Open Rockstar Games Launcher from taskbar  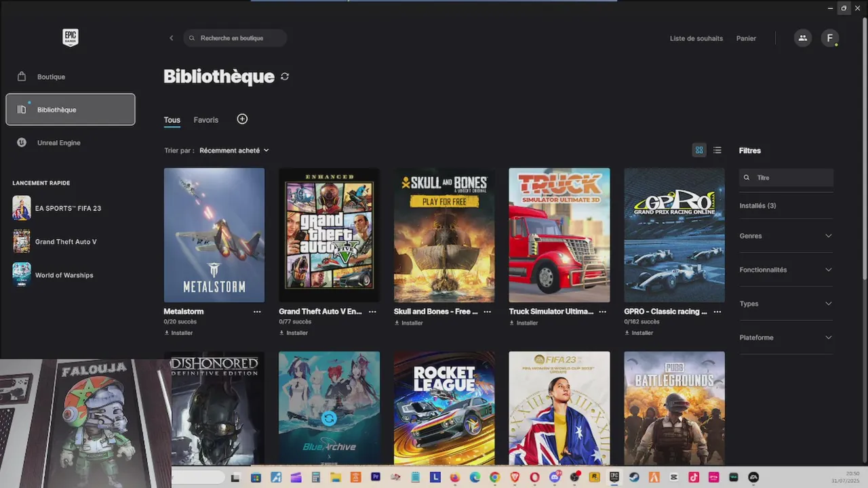pyautogui.click(x=594, y=477)
